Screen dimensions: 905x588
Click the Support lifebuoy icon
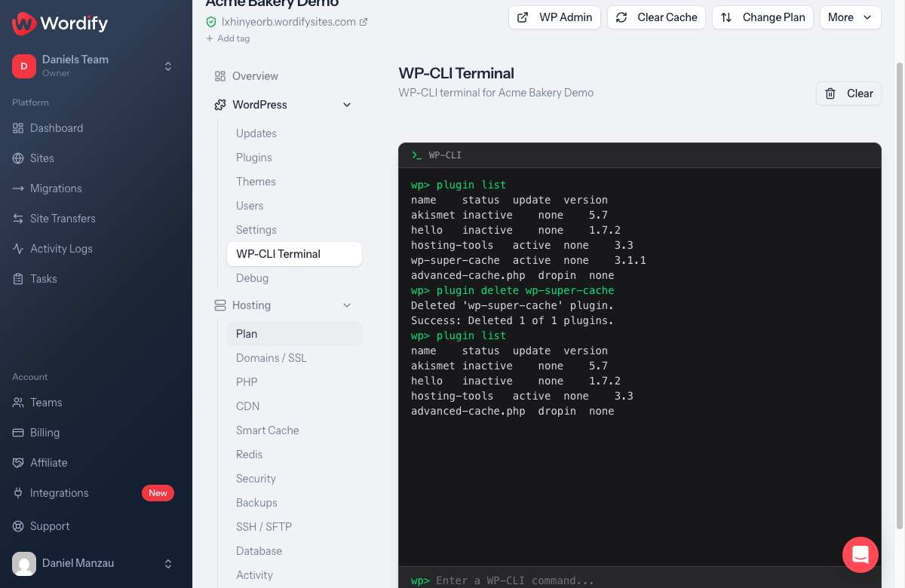18,526
